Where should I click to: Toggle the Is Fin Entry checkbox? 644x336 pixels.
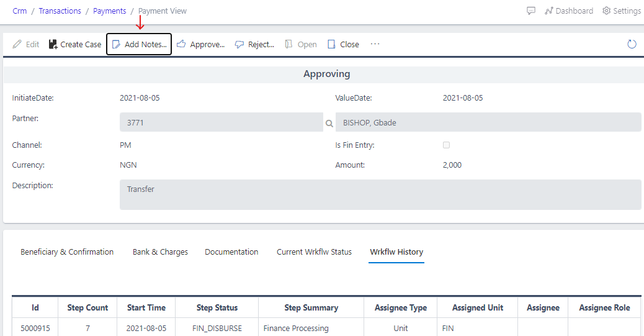[x=447, y=145]
